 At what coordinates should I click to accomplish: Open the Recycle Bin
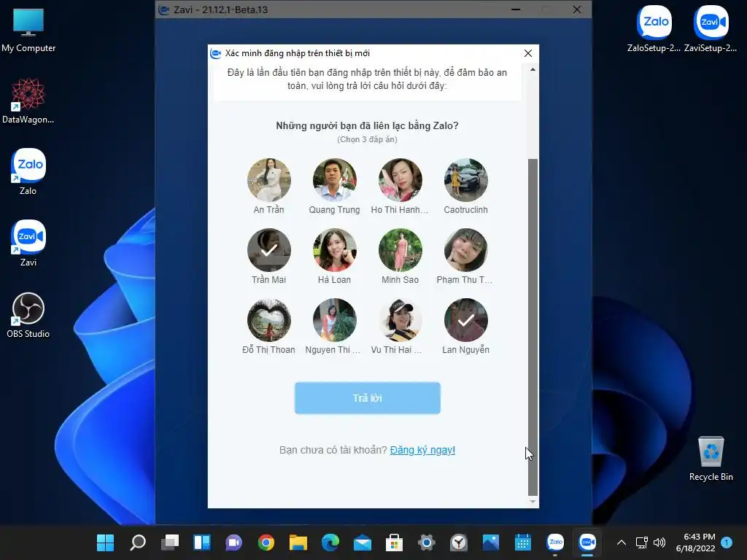point(711,459)
